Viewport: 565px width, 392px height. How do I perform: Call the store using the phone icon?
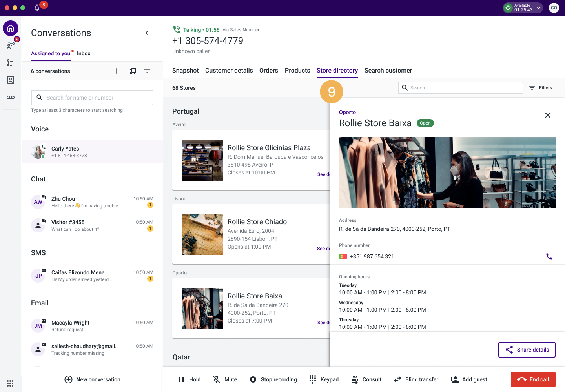coord(549,256)
